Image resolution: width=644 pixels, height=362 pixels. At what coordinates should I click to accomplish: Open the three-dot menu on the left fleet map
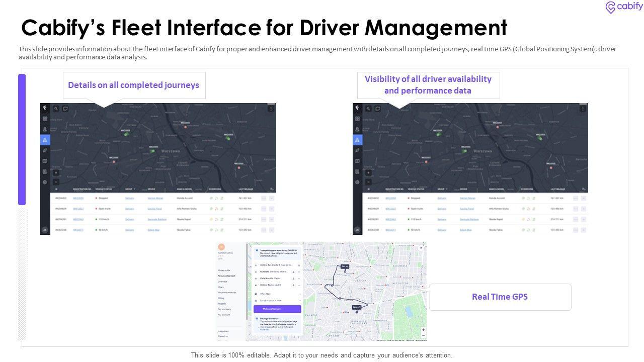[271, 108]
